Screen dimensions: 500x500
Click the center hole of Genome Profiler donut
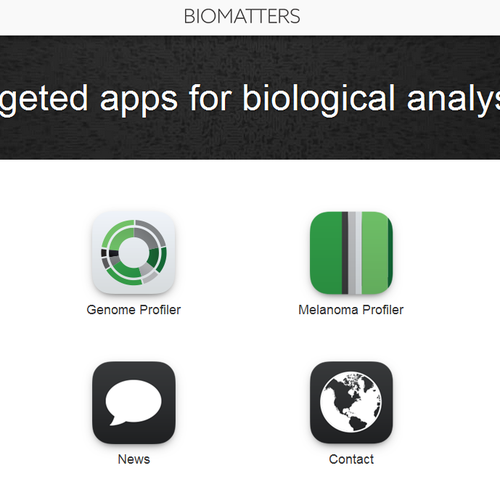click(133, 252)
